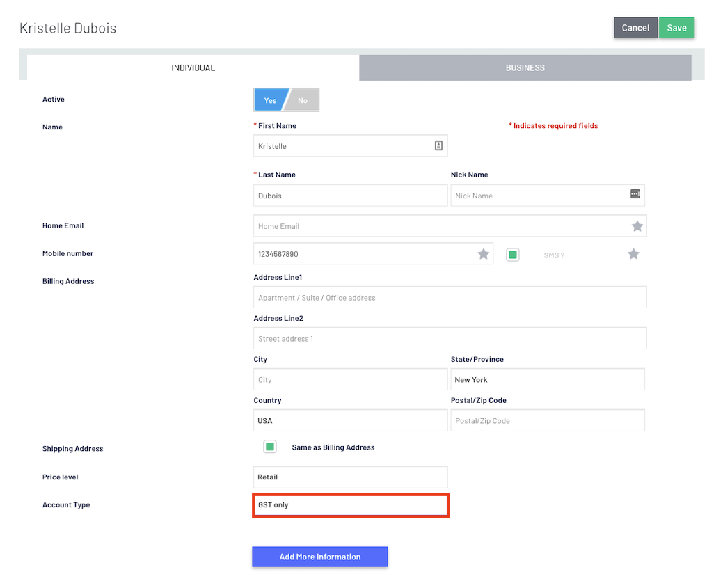Click the 'SMS ?' label text

tap(554, 255)
